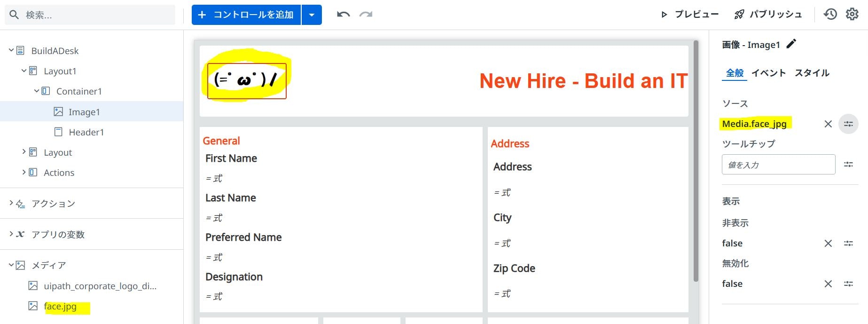Collapse the Container1 tree node

pos(37,91)
